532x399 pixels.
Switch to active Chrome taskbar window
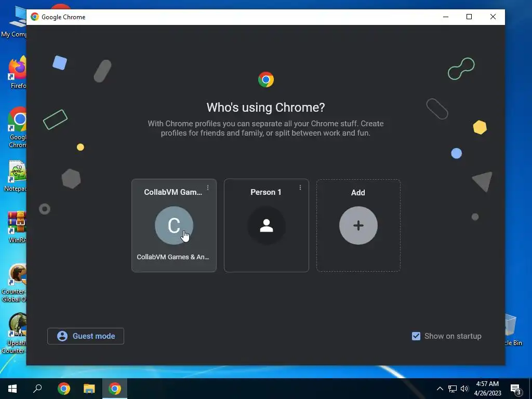[x=115, y=389]
